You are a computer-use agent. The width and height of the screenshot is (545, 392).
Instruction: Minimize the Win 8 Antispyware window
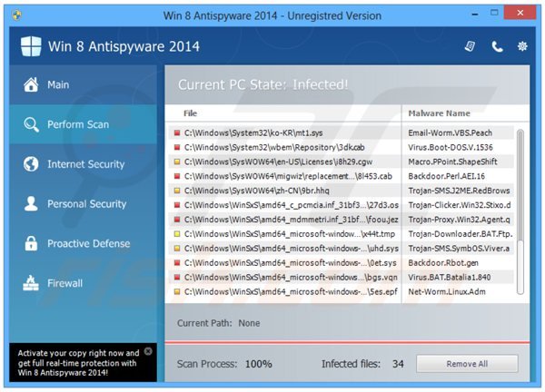point(475,15)
